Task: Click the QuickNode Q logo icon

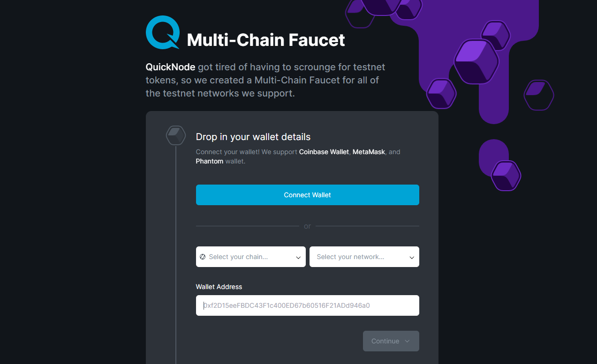Action: click(x=162, y=33)
